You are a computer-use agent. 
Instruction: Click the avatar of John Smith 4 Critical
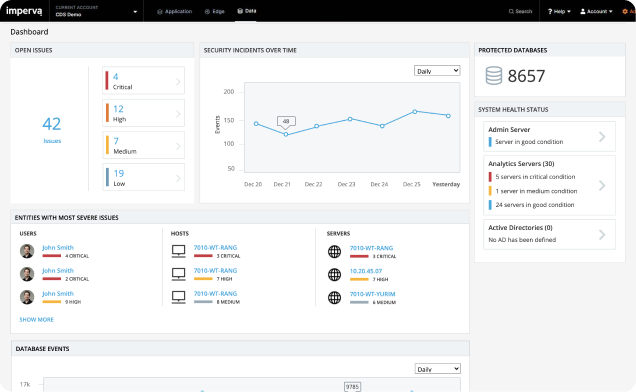pyautogui.click(x=27, y=251)
